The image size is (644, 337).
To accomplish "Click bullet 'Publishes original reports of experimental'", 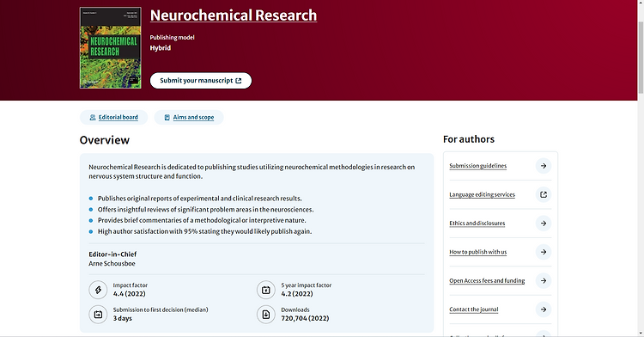I will pyautogui.click(x=199, y=199).
